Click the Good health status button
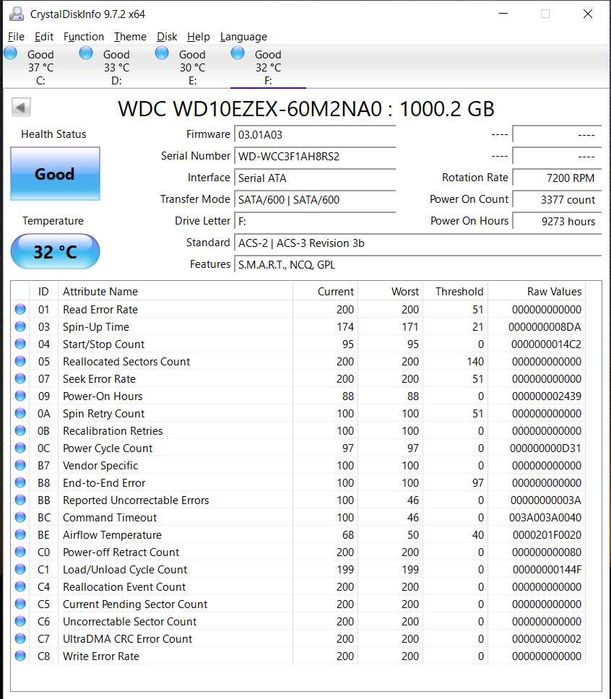611x699 pixels. click(x=55, y=174)
